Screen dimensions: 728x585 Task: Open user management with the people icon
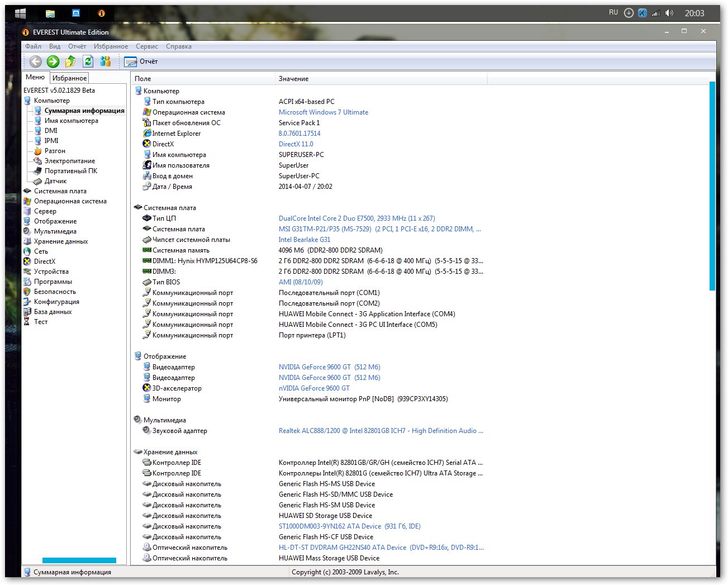[105, 61]
